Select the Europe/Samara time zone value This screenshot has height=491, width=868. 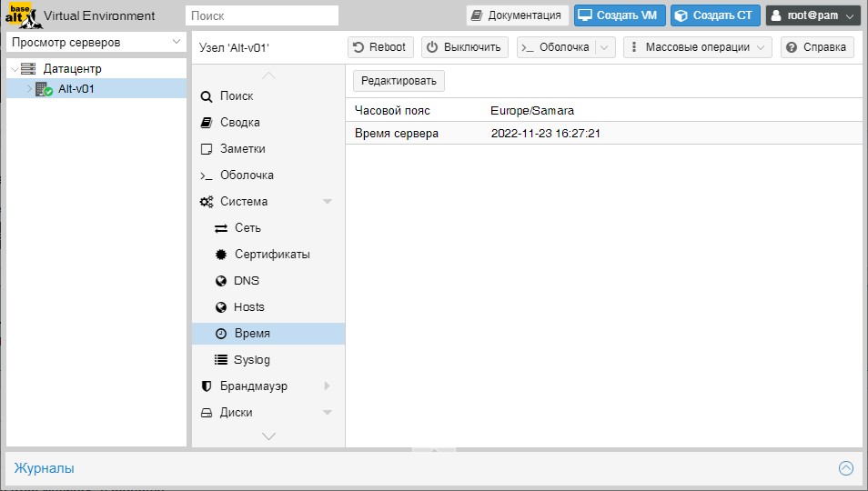(x=532, y=111)
